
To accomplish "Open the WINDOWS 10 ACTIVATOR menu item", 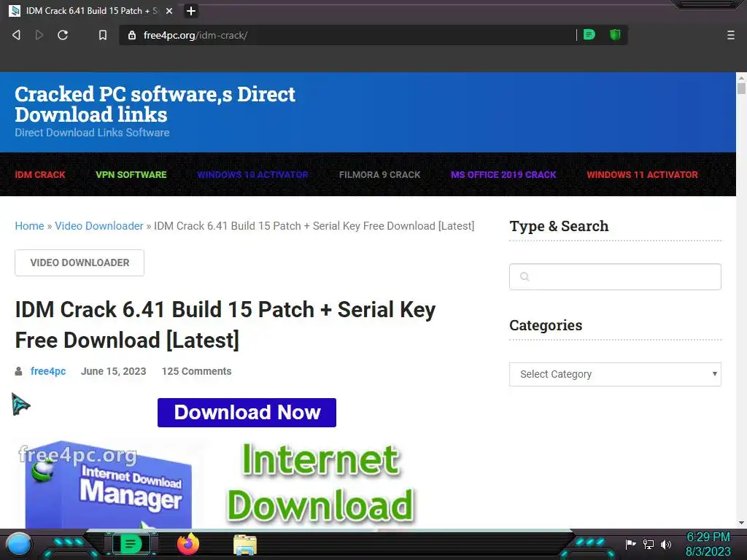I will click(x=252, y=175).
